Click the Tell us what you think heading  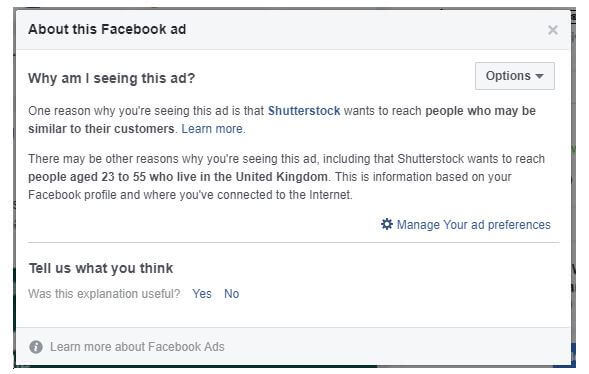pyautogui.click(x=101, y=268)
